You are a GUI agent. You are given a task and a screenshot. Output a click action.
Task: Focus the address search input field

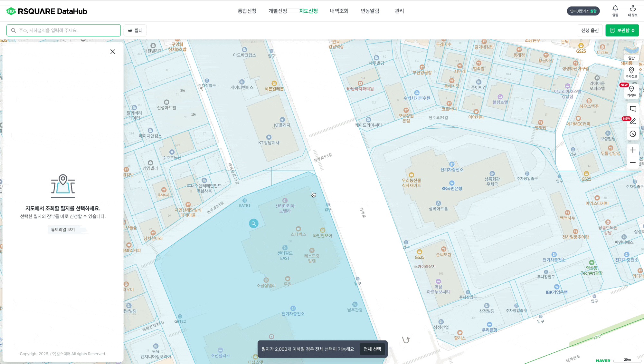pos(64,30)
